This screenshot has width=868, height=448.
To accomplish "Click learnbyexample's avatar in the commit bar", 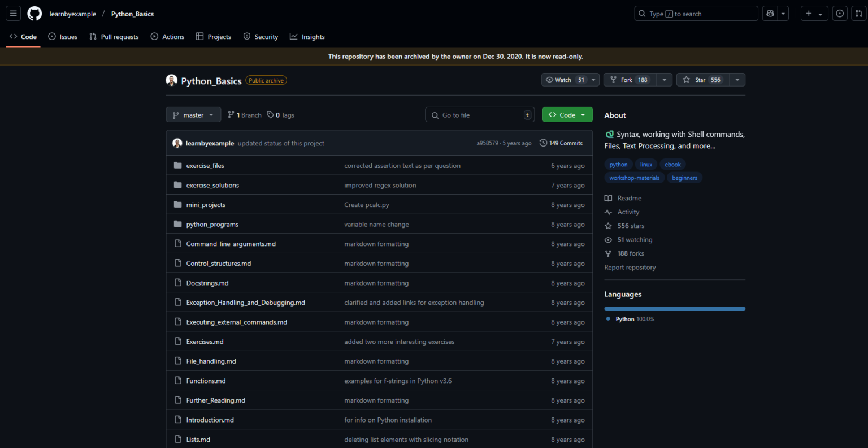I will pyautogui.click(x=177, y=143).
